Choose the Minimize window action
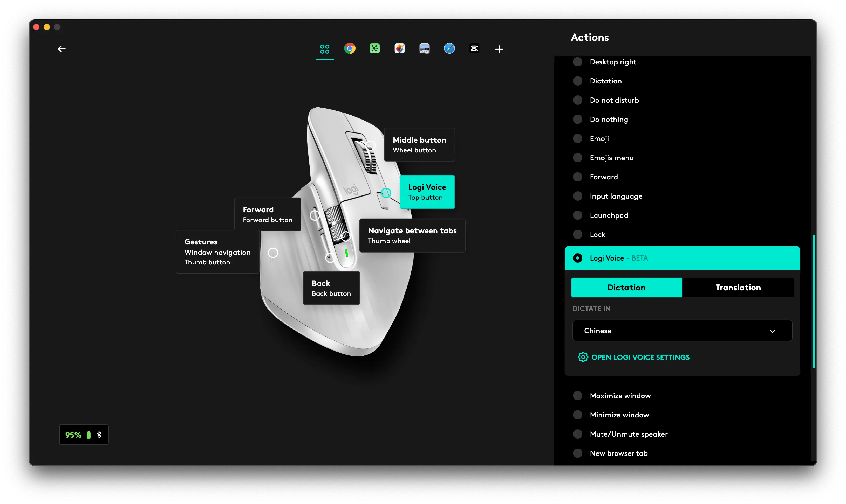Screen dimensions: 846x504 [611, 415]
